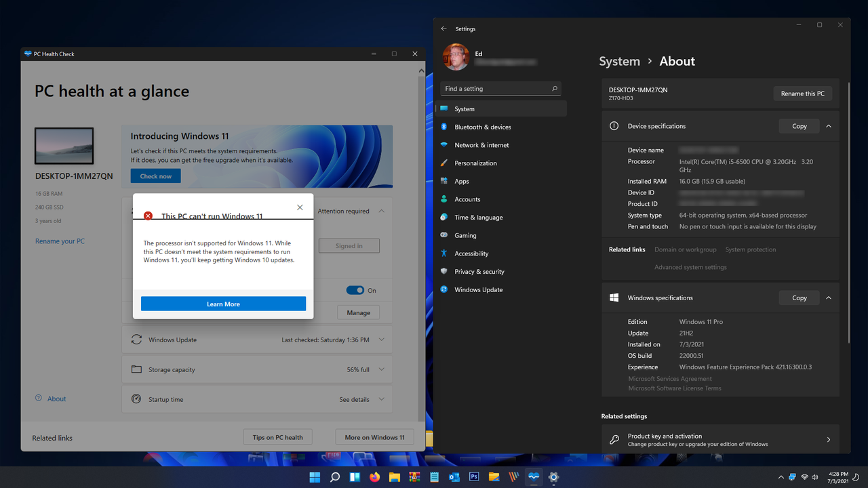
Task: Copy the Windows specifications
Action: (x=800, y=298)
